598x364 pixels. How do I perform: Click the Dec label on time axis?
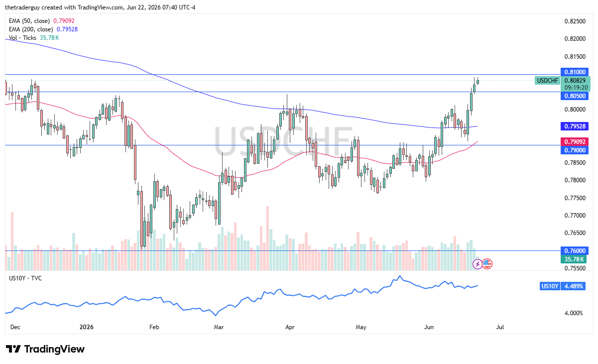click(x=15, y=327)
